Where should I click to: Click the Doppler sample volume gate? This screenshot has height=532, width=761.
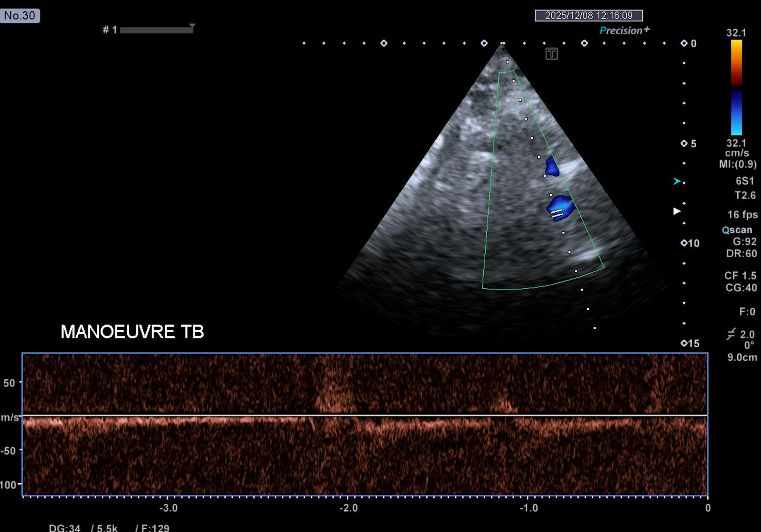(x=557, y=213)
